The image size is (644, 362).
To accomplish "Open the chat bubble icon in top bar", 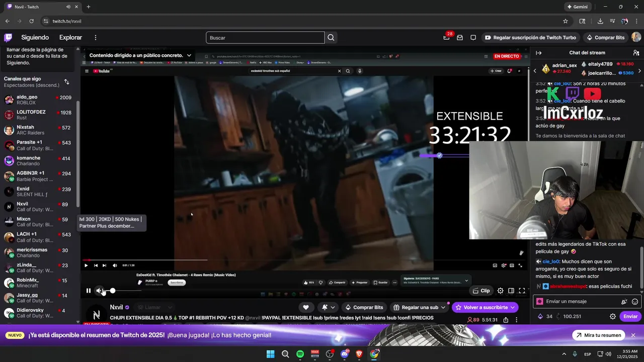I will pyautogui.click(x=473, y=37).
